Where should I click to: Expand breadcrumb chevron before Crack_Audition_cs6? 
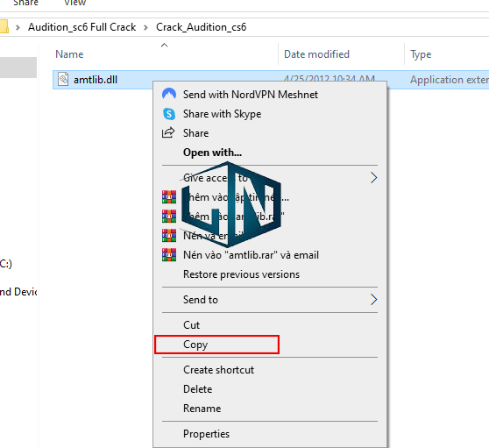click(145, 27)
